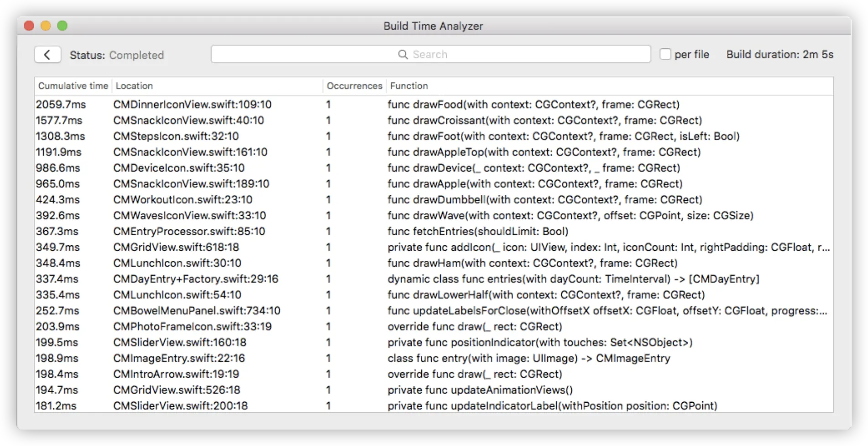Select the updateIndicatorLabel function row
Viewport: 868px width, 446px height.
[434, 405]
